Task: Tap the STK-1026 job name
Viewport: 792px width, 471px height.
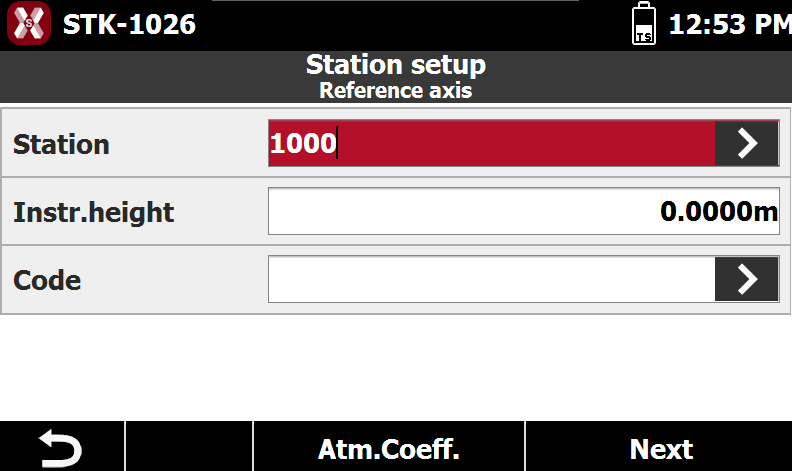Action: (129, 24)
